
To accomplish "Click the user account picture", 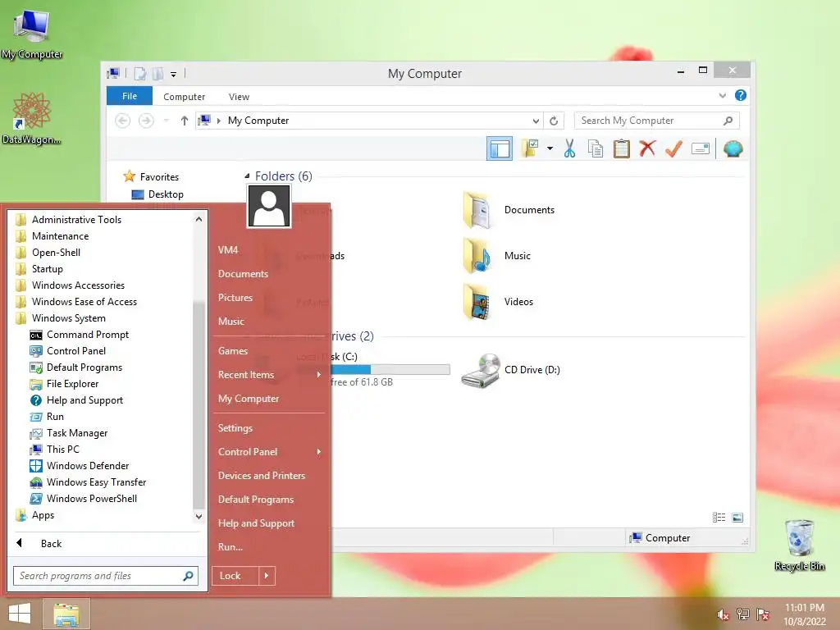I will (269, 206).
